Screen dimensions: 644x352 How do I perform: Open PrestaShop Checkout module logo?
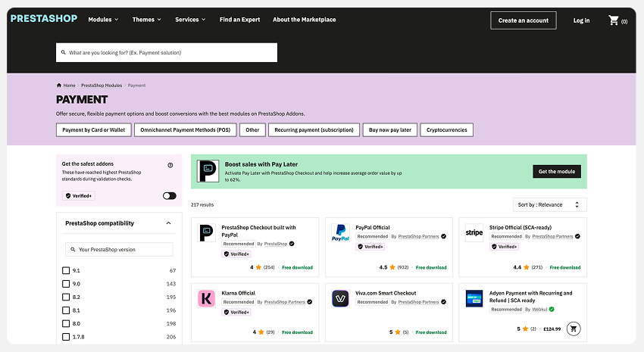pyautogui.click(x=206, y=232)
